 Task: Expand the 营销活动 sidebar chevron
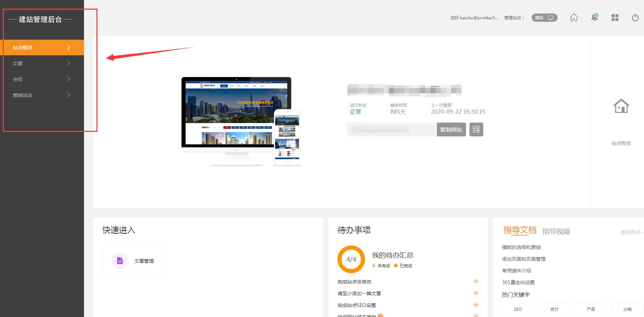[x=69, y=95]
